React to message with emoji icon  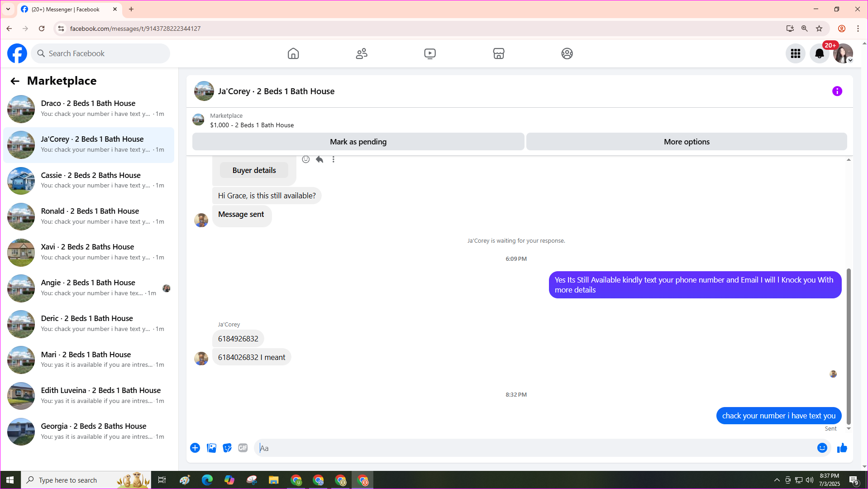(306, 159)
